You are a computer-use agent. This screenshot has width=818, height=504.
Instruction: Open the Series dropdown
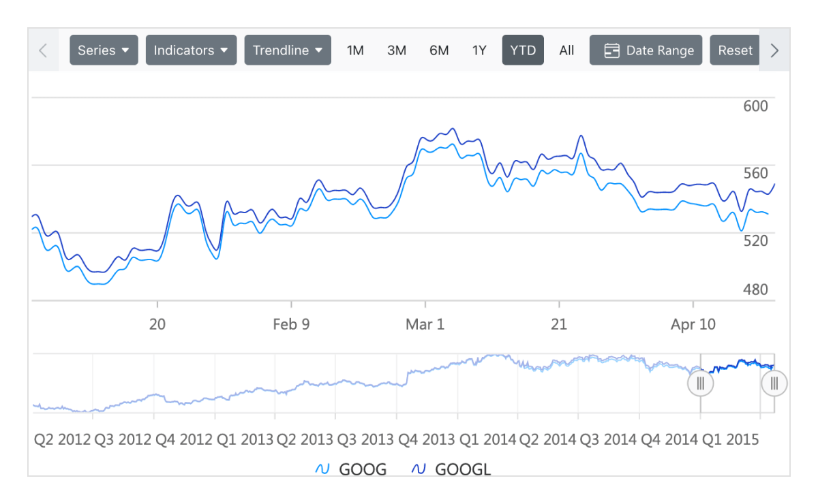coord(104,50)
